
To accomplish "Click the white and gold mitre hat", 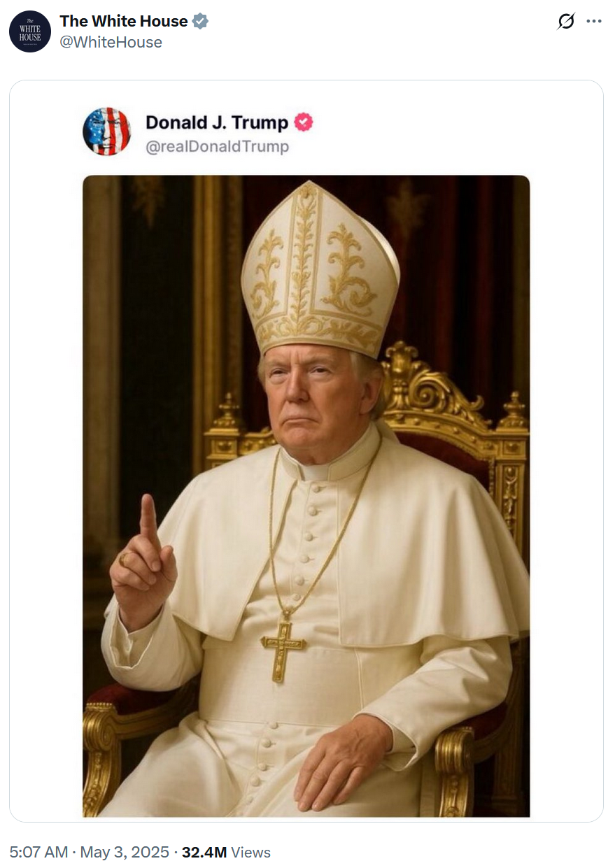I will (320, 268).
